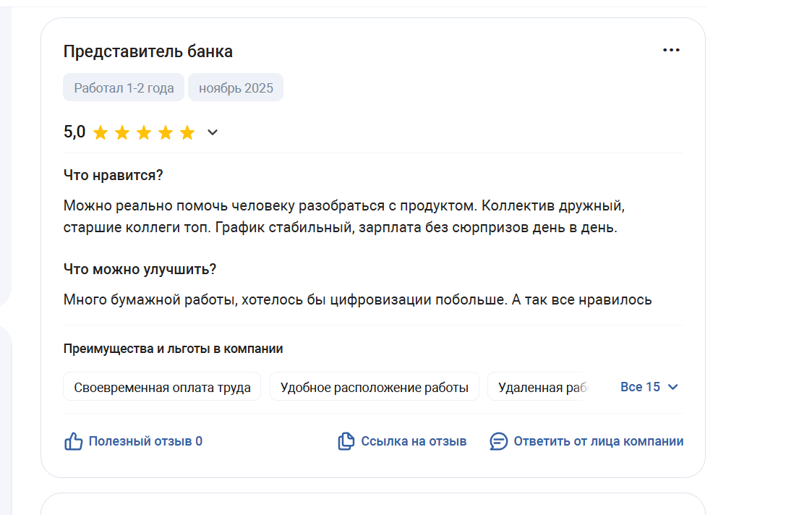Click the thumbs-up icon on the review

click(74, 441)
